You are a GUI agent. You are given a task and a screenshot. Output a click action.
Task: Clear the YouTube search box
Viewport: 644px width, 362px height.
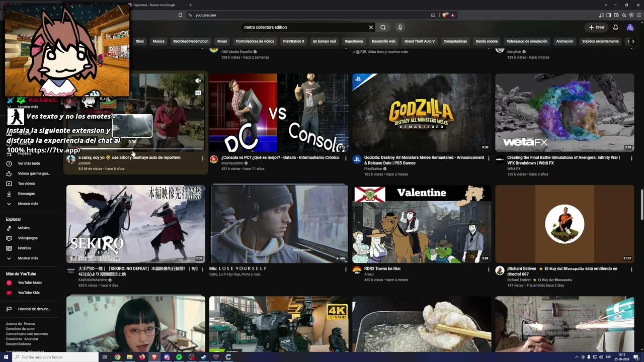click(371, 27)
